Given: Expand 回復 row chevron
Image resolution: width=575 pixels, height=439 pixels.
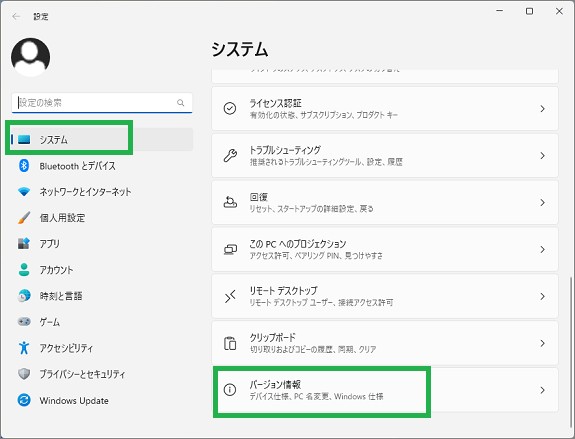Looking at the screenshot, I should (542, 202).
